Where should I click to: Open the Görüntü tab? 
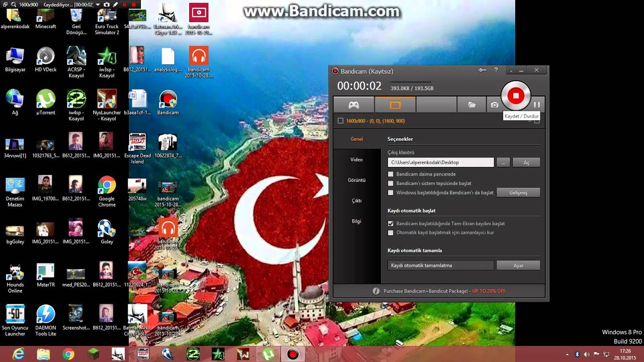357,180
